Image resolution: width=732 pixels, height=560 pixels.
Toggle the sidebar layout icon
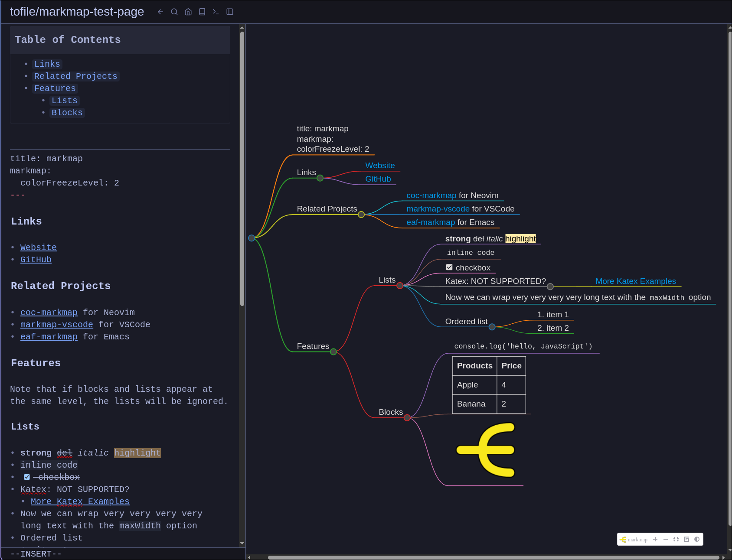click(x=230, y=12)
